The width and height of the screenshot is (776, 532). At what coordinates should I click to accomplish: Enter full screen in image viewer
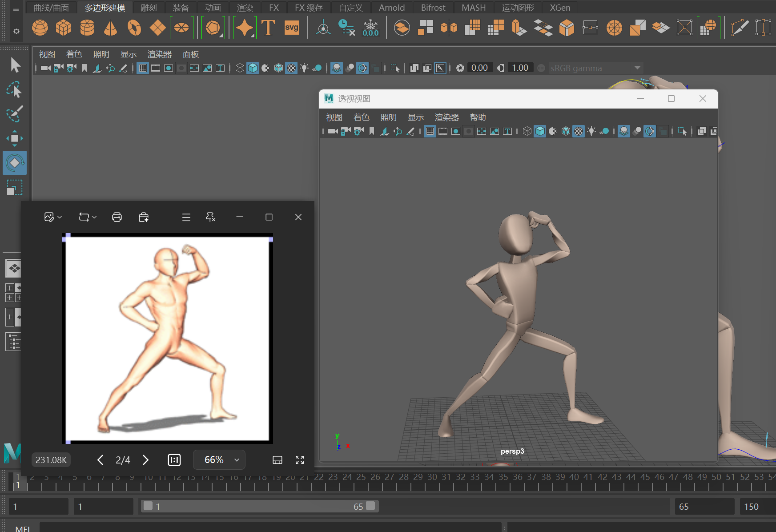(x=300, y=460)
